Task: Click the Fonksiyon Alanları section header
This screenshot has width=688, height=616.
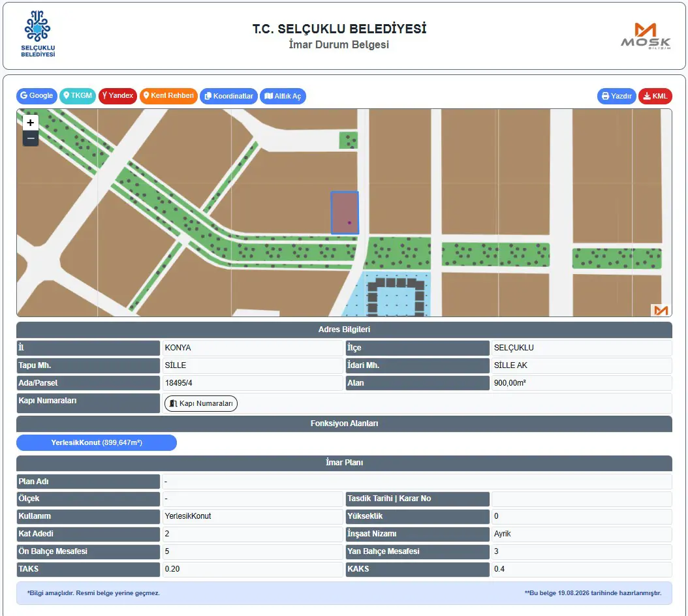Action: coord(345,424)
